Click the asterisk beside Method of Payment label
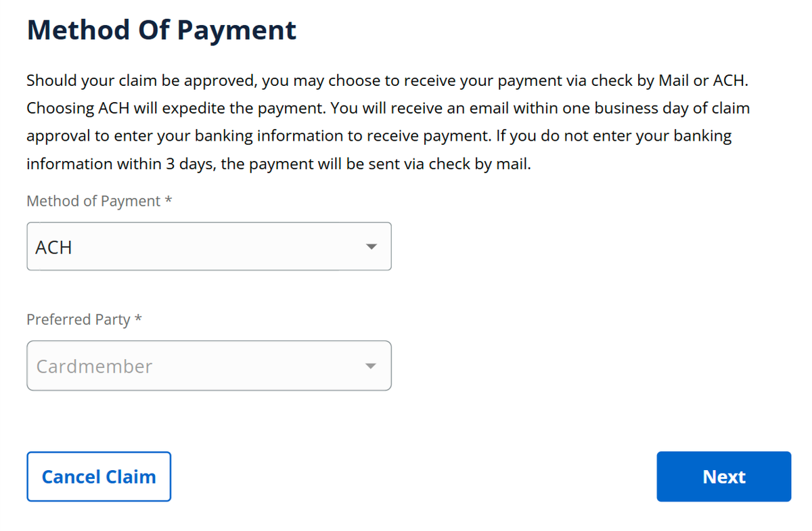 [168, 202]
